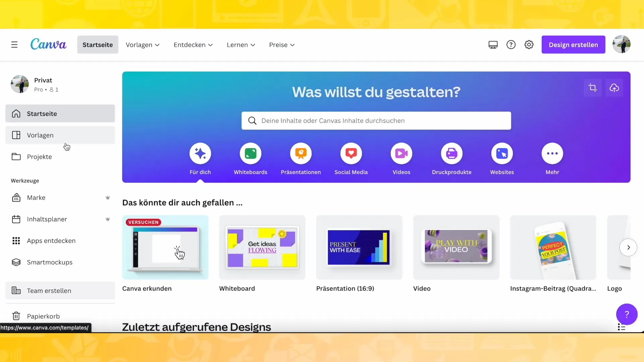
Task: Open the settings gear icon
Action: tap(529, 45)
